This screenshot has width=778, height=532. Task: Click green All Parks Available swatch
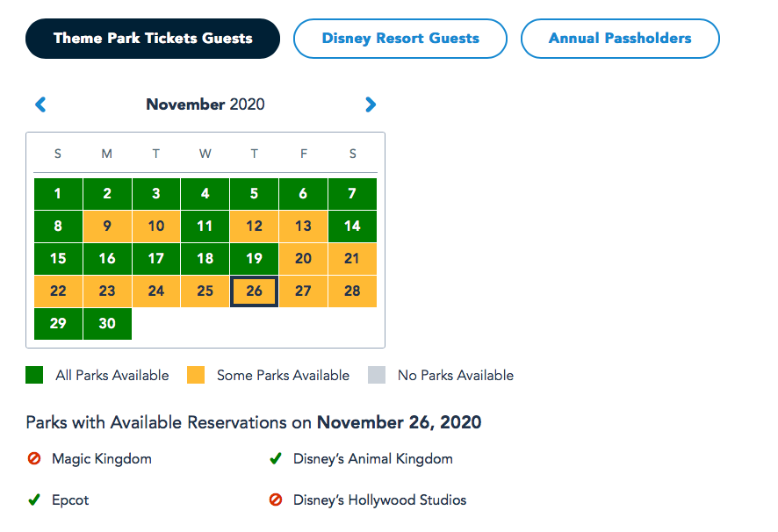tap(35, 376)
